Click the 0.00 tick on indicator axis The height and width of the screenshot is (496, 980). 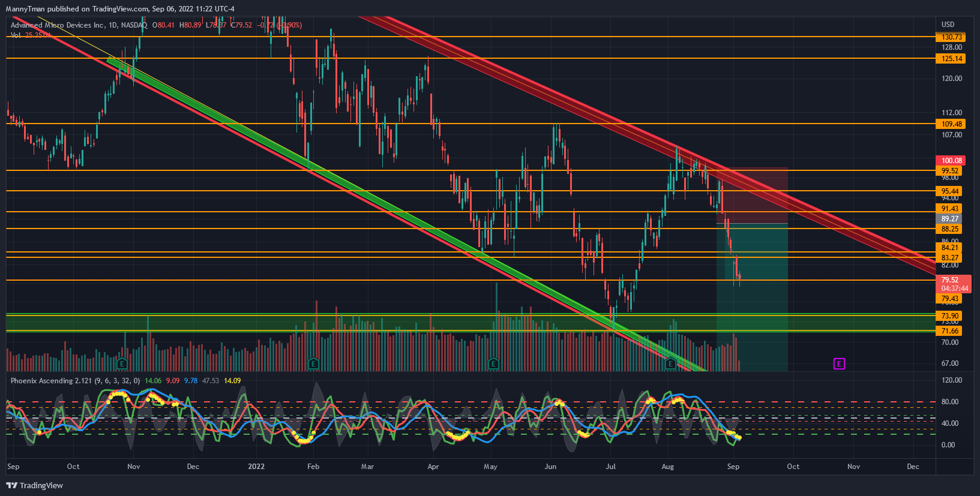[x=948, y=445]
